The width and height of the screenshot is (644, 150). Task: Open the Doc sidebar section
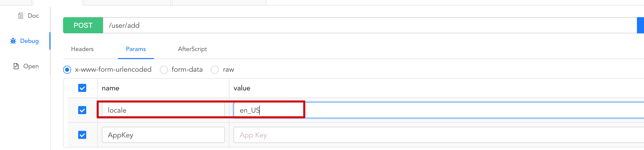tap(33, 16)
